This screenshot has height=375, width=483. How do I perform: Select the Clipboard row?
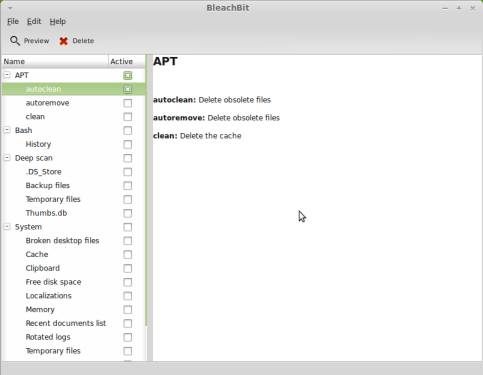pos(73,268)
